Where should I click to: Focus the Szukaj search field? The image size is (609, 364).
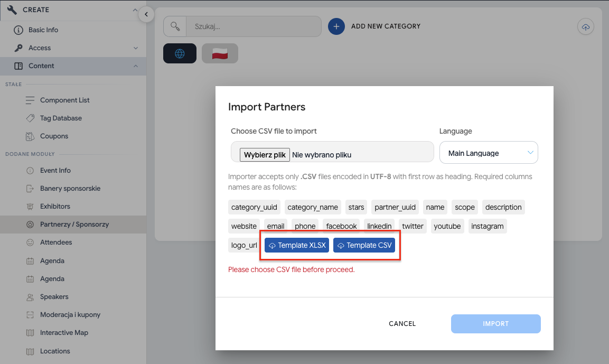coord(254,26)
